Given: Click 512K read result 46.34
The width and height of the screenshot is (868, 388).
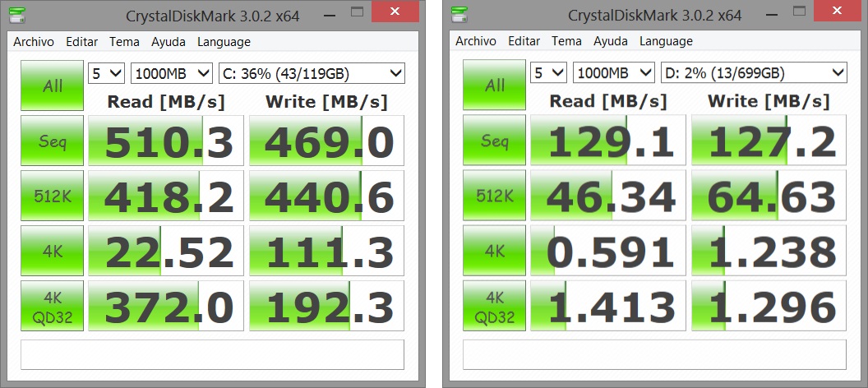Looking at the screenshot, I should point(607,195).
